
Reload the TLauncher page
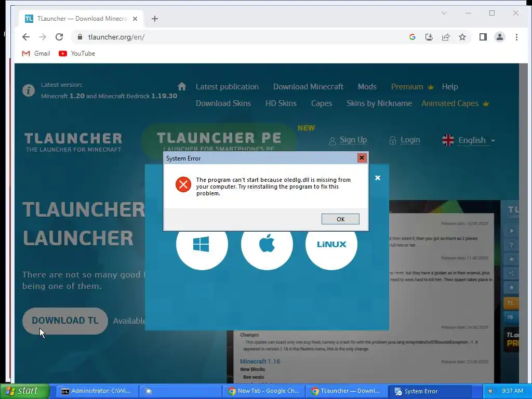coord(59,37)
